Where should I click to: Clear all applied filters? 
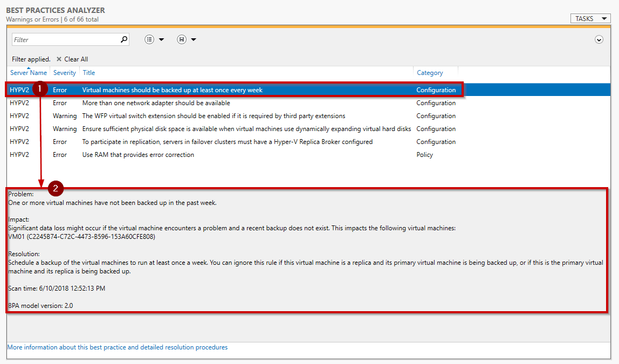pos(76,59)
